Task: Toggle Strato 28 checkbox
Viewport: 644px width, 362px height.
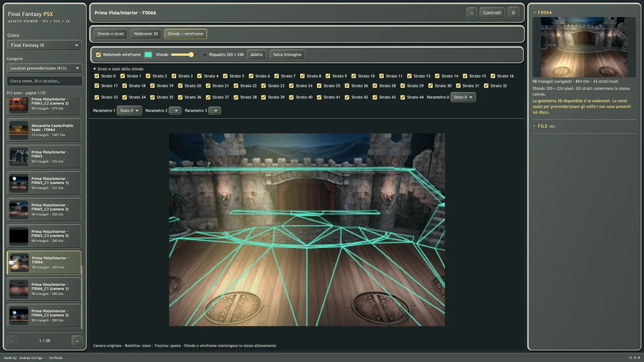Action: (375, 86)
